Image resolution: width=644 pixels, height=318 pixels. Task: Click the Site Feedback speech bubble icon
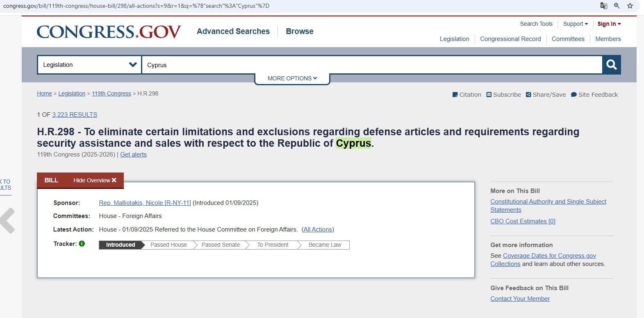tap(574, 95)
